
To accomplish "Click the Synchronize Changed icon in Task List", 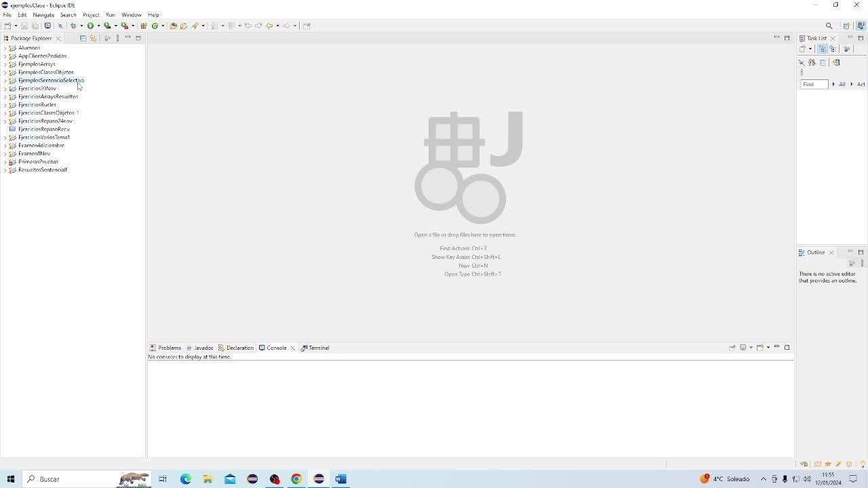I will click(x=836, y=62).
